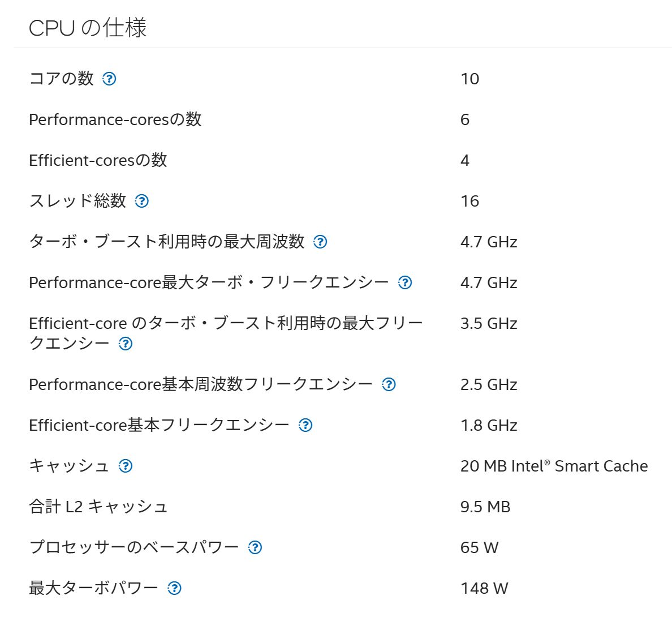This screenshot has width=672, height=617.
Task: Click the 3.5 GHz frequency value
Action: pyautogui.click(x=489, y=323)
